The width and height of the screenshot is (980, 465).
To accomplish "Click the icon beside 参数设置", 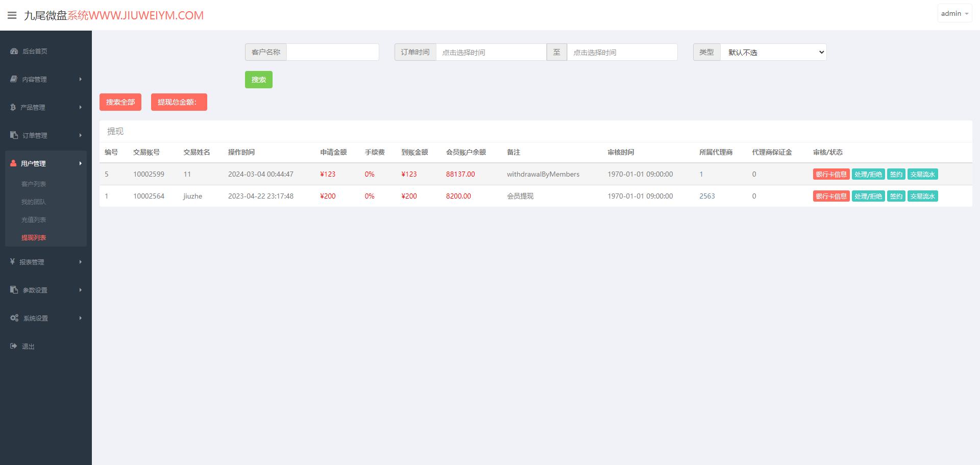I will pyautogui.click(x=14, y=289).
